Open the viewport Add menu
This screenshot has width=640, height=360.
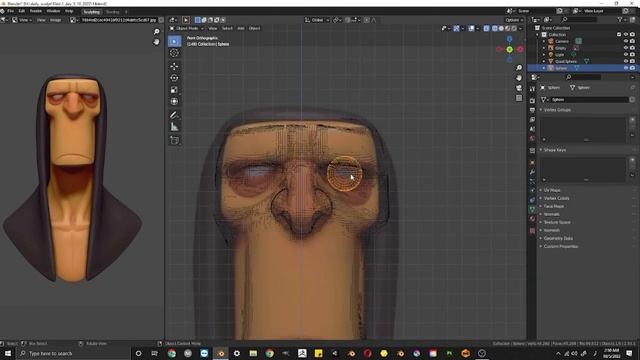(241, 28)
